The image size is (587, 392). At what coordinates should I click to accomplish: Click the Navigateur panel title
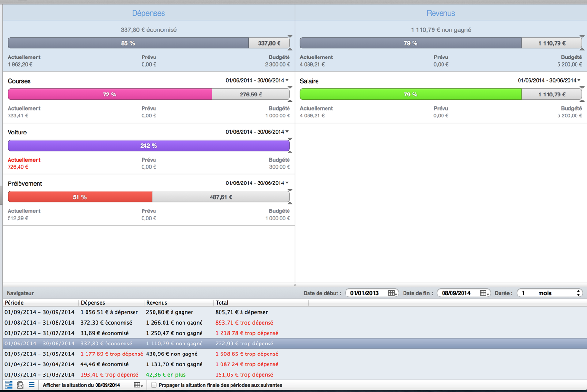20,293
